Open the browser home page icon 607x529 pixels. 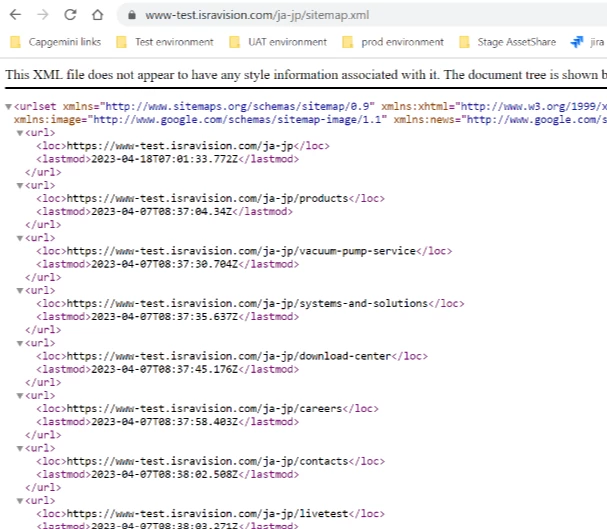[98, 15]
